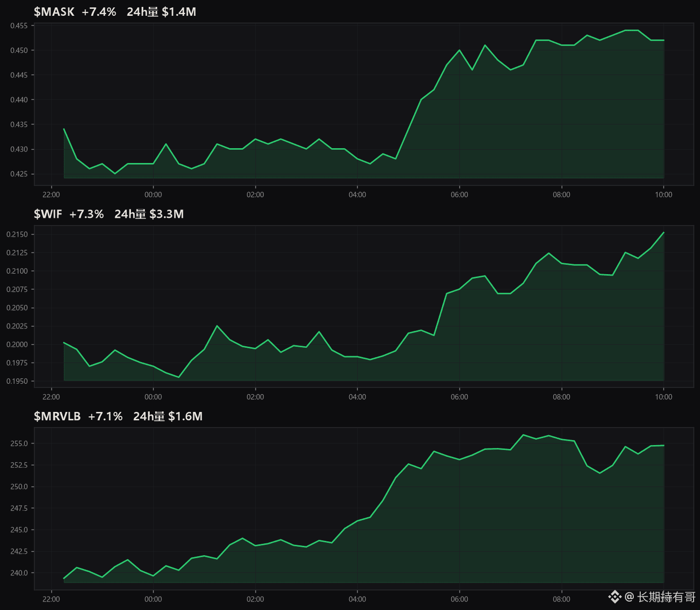Select the 24h volume $3.3M label
700x610 pixels.
click(x=149, y=214)
